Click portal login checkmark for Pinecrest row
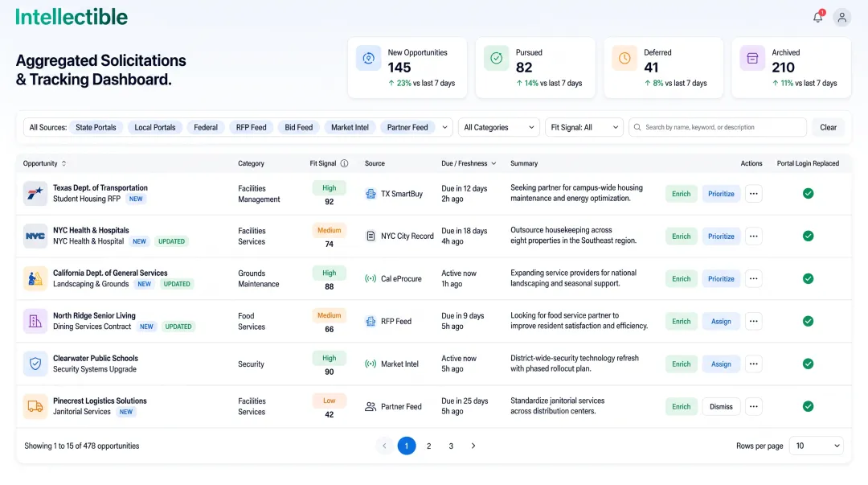 809,406
